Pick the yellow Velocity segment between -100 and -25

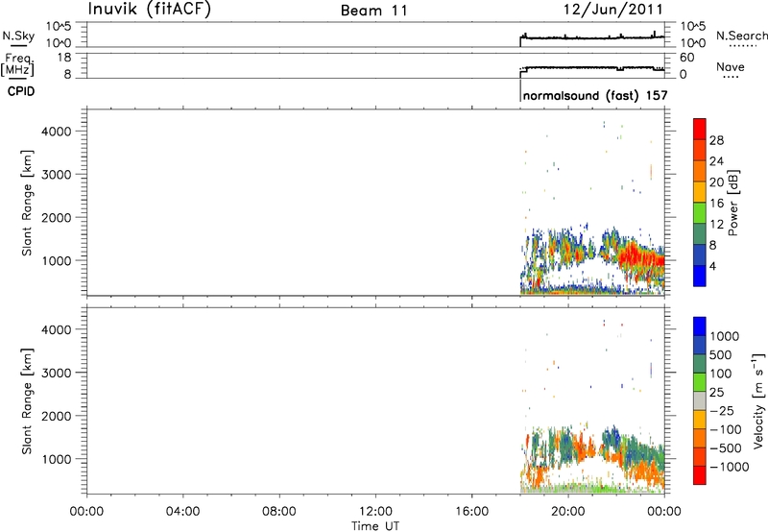coord(700,420)
